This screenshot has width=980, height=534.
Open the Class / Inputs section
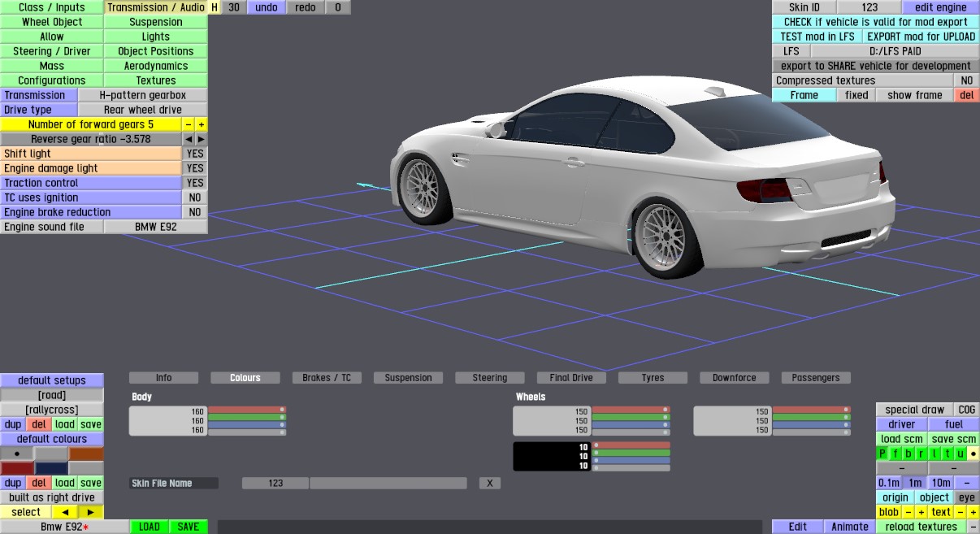click(52, 7)
